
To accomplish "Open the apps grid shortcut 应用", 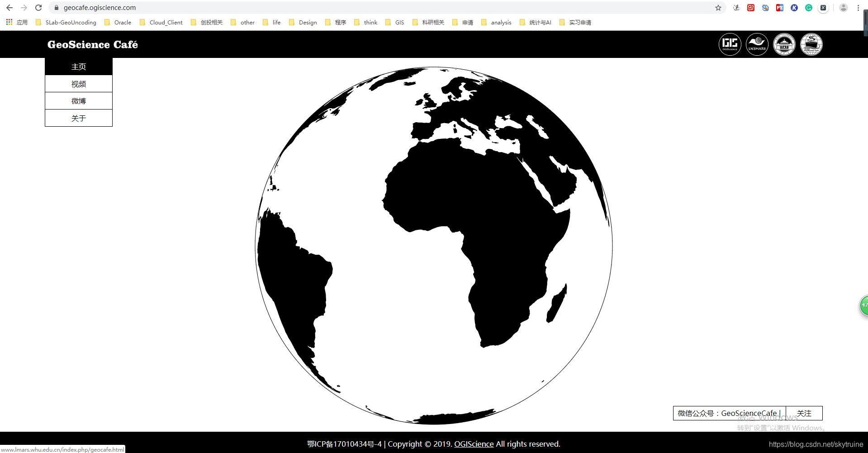I will tap(17, 22).
